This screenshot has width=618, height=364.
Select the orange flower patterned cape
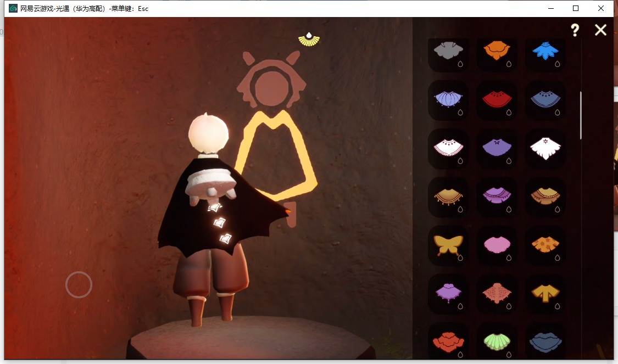pos(545,245)
